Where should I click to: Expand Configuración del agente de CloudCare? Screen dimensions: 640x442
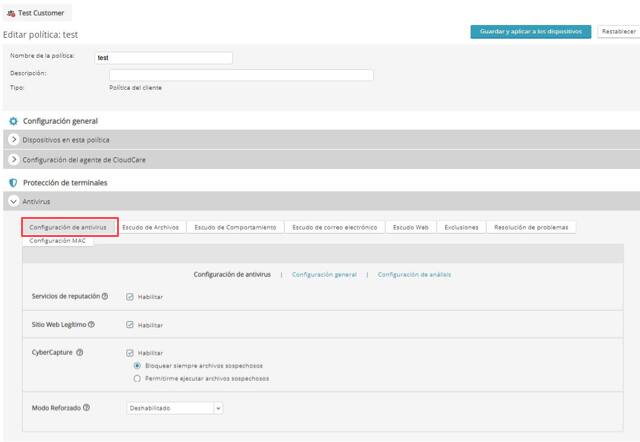coord(13,160)
